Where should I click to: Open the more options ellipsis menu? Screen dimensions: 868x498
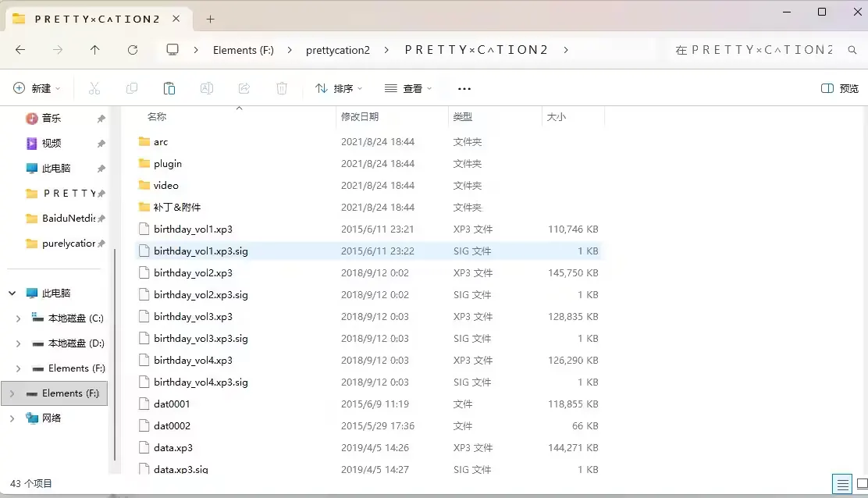[x=464, y=88]
